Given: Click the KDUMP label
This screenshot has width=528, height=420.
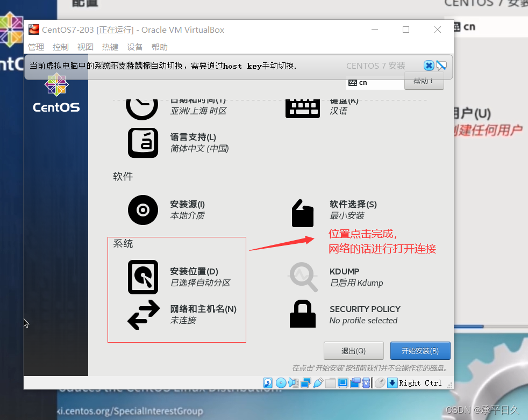Looking at the screenshot, I should [344, 271].
